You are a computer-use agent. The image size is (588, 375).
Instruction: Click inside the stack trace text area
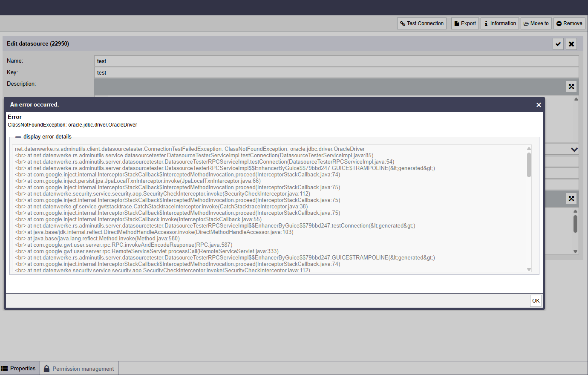[268, 209]
